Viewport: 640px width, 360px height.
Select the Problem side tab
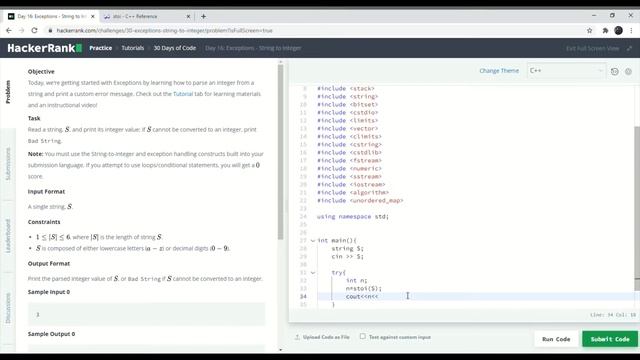tap(8, 92)
